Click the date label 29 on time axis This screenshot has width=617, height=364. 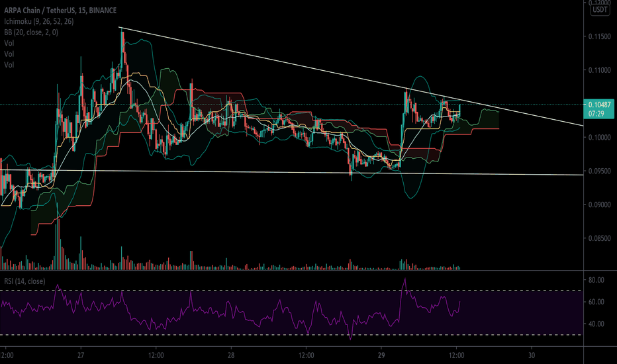[x=381, y=355]
